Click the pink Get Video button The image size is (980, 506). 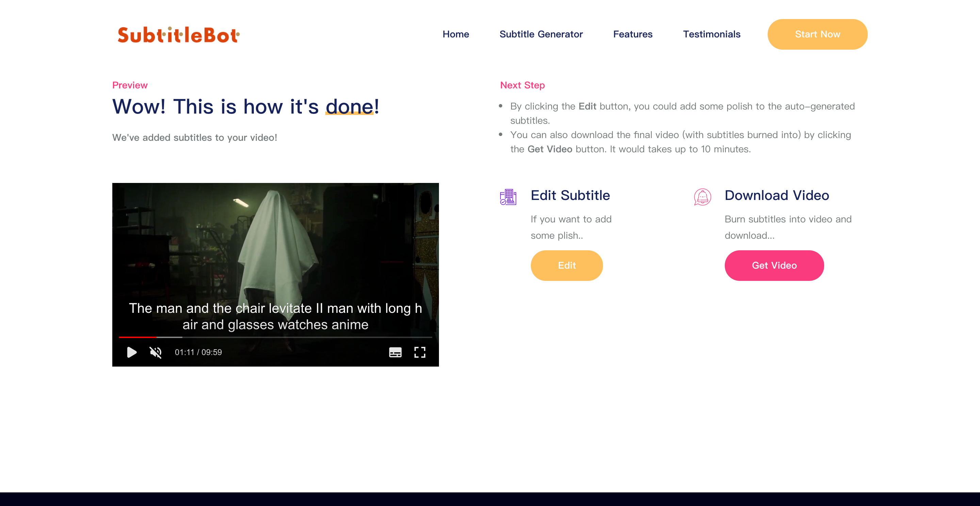[x=774, y=265]
